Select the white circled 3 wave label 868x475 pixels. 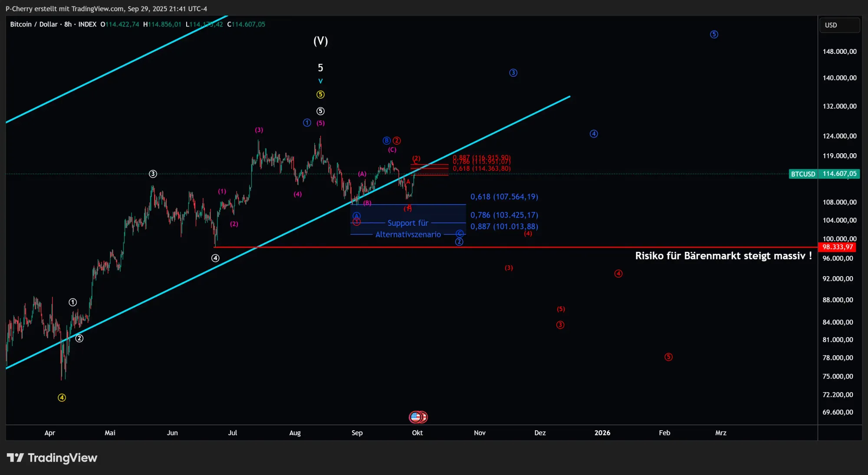[153, 174]
